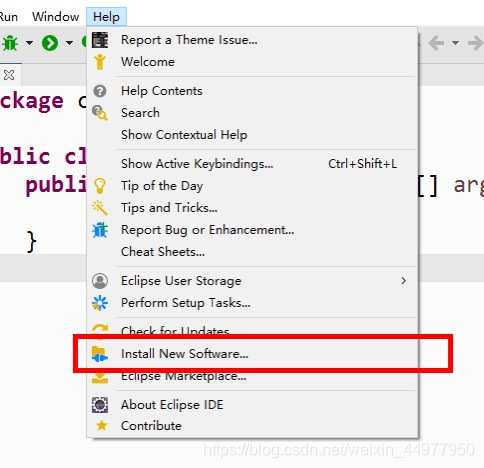Click the green Run toolbar button
Viewport: 484px width, 468px height.
click(x=50, y=43)
